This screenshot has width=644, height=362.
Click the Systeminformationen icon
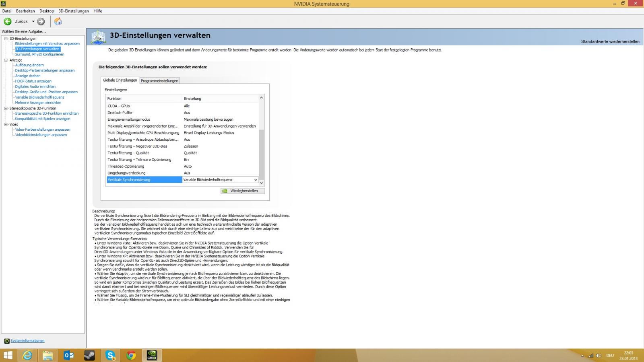[6, 341]
